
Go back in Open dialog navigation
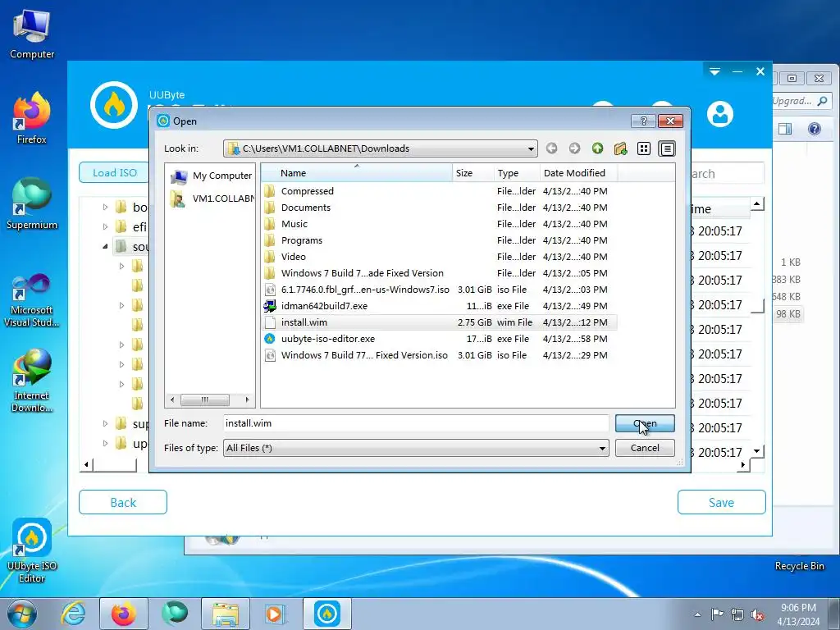551,148
